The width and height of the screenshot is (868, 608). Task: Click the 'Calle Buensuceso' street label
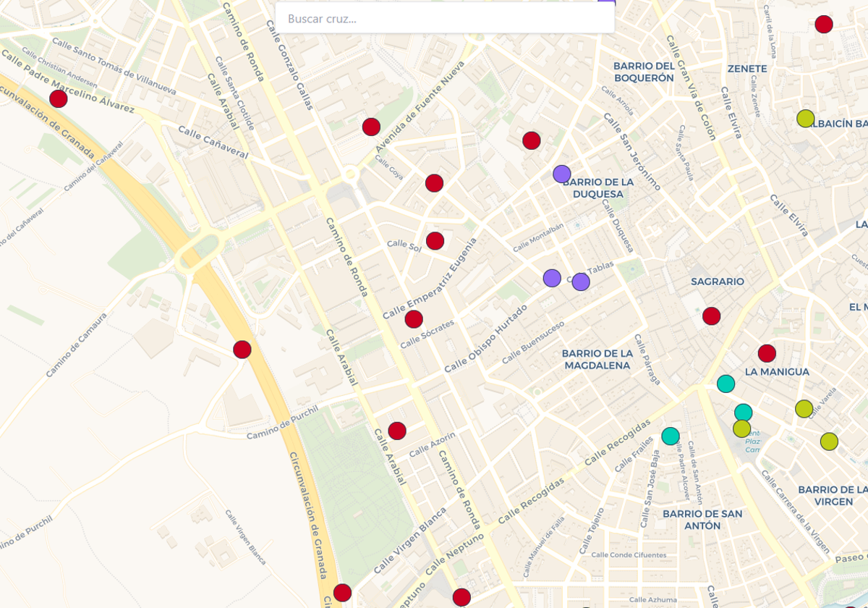pyautogui.click(x=533, y=342)
